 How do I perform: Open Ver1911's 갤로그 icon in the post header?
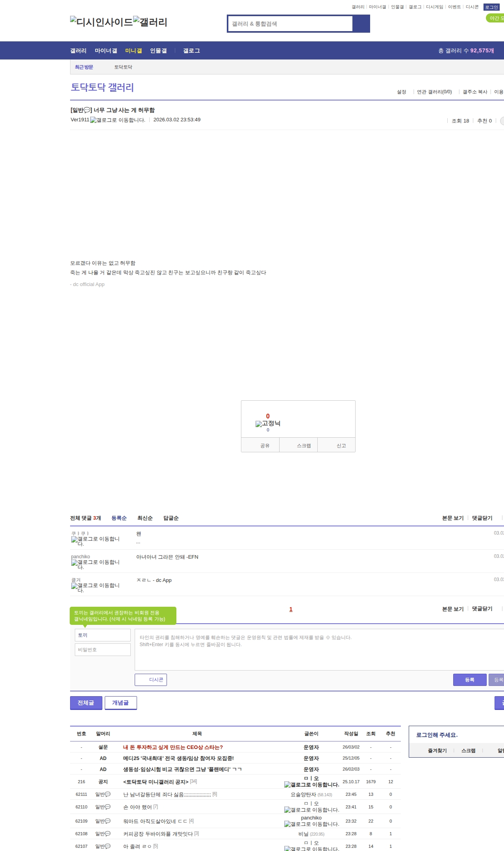(x=118, y=120)
